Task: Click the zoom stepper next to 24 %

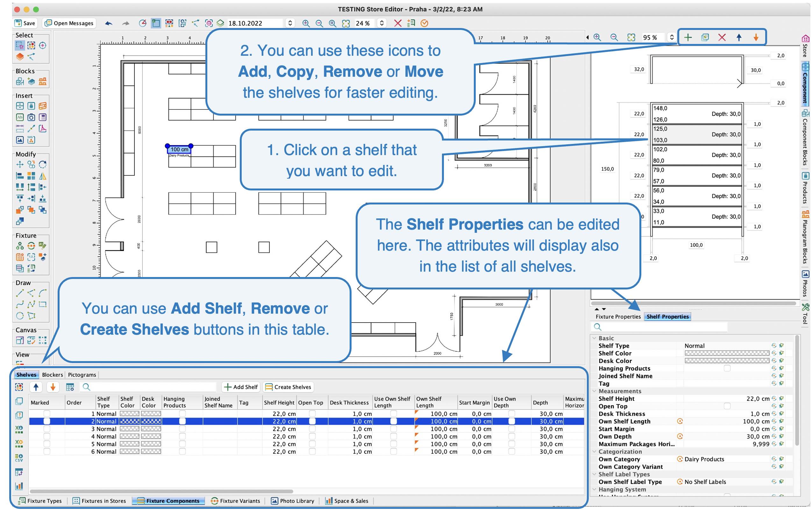Action: pyautogui.click(x=382, y=23)
